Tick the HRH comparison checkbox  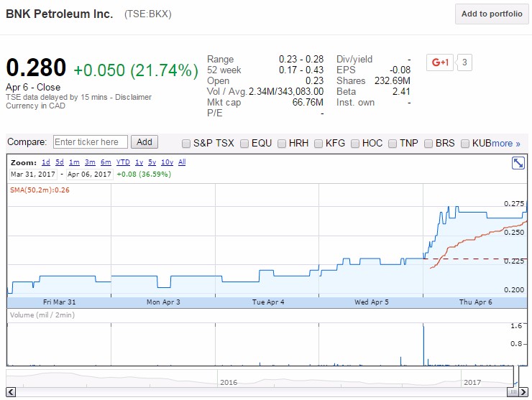282,144
